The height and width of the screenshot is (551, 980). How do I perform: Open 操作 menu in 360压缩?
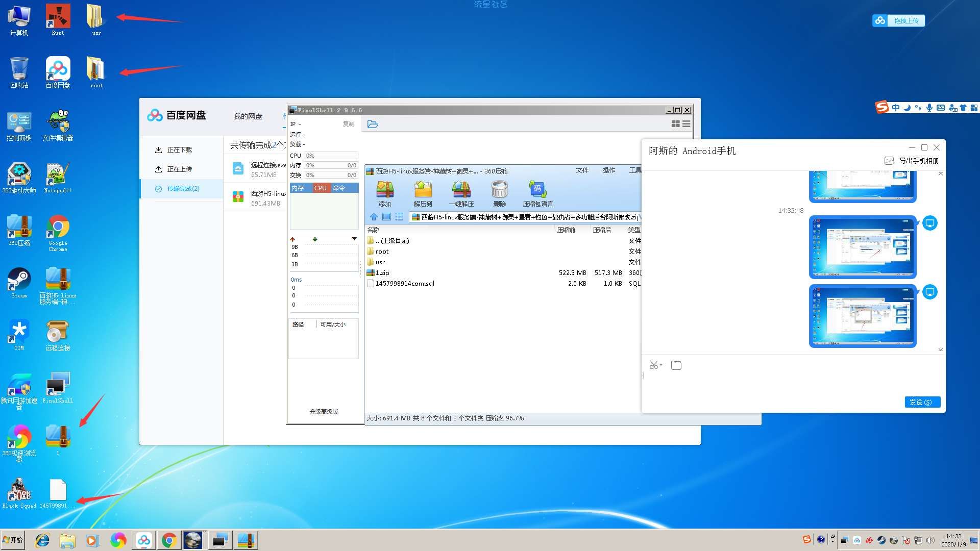(x=609, y=170)
